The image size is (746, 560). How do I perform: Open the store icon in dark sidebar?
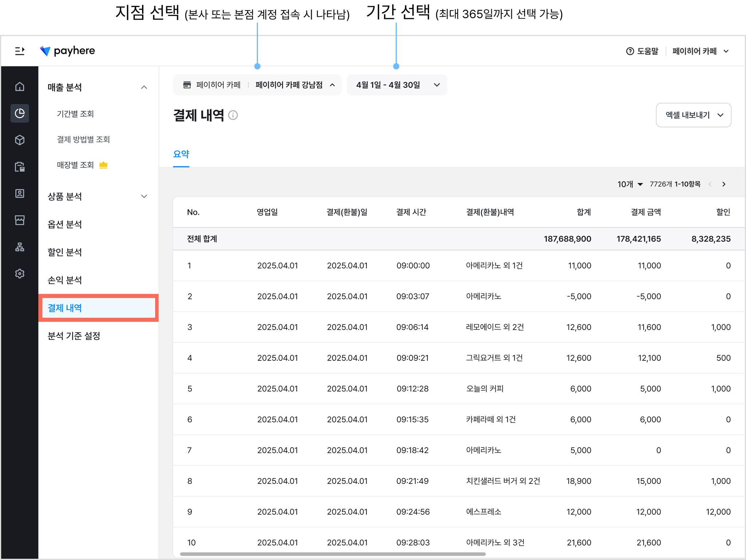click(x=20, y=220)
